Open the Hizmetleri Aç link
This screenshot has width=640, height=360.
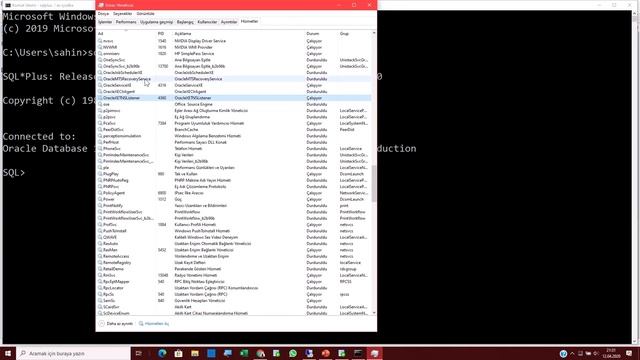coord(157,324)
